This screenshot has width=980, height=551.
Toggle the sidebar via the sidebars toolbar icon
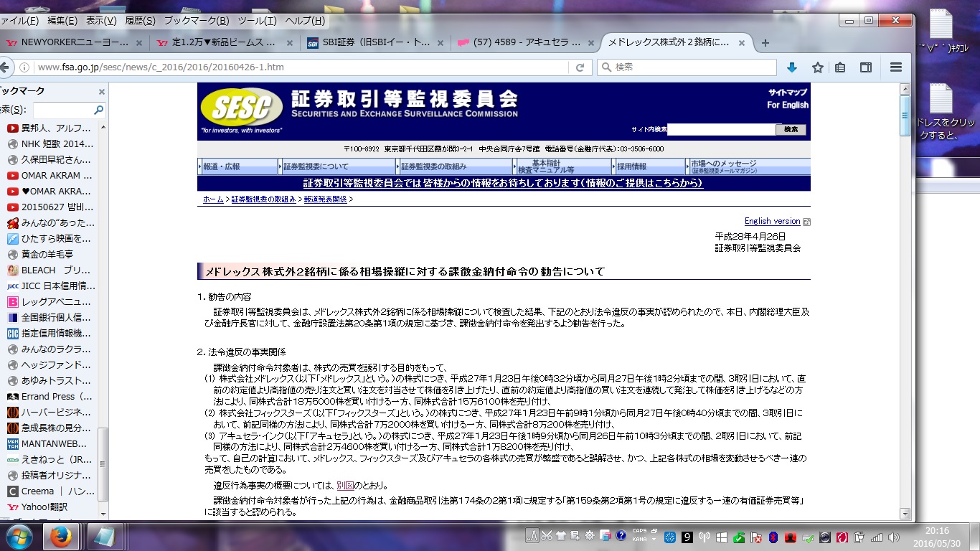[x=866, y=67]
